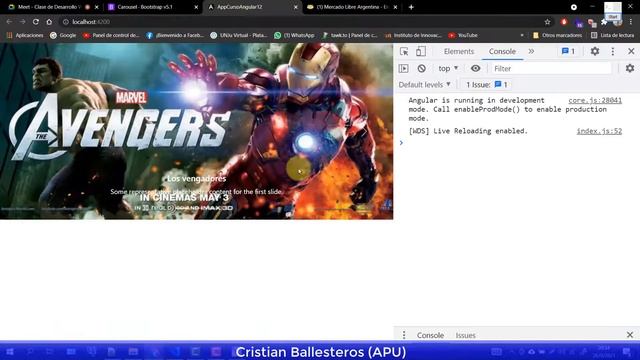Reload the localhost page
Screen dimensions: 640x360
click(x=36, y=22)
